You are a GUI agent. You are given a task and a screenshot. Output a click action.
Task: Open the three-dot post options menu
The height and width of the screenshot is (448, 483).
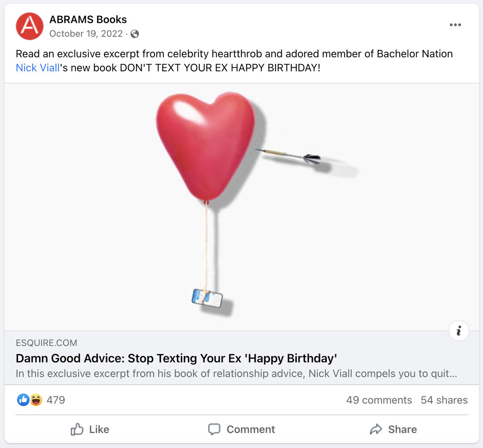(x=455, y=25)
